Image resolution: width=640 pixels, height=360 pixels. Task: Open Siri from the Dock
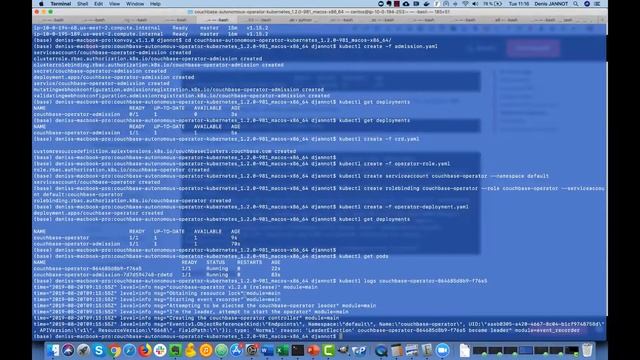pyautogui.click(x=68, y=350)
